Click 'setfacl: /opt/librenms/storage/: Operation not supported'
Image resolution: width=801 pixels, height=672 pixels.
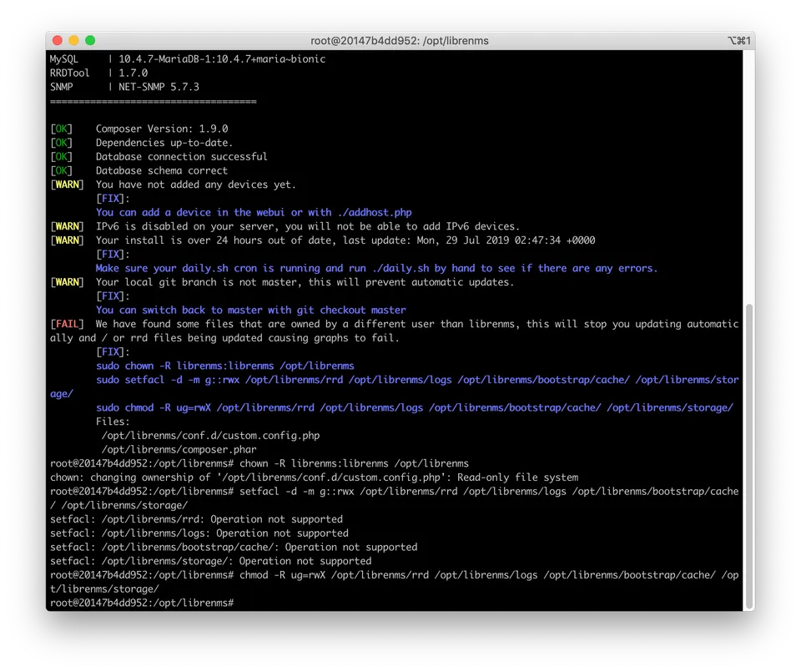click(210, 561)
